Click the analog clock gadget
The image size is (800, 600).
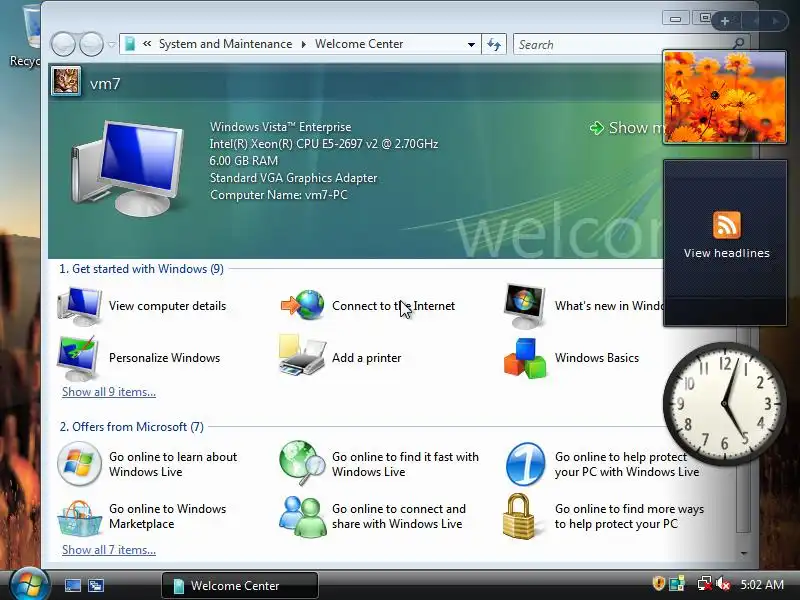(724, 404)
